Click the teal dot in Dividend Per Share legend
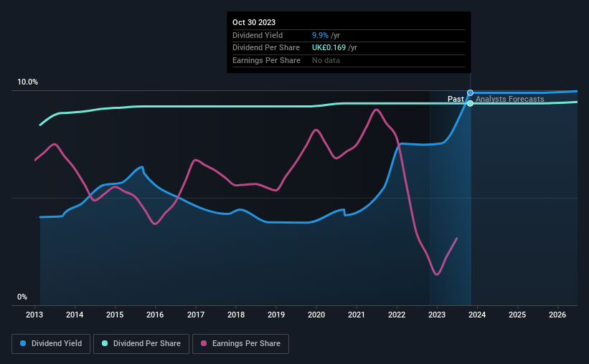 pos(105,343)
